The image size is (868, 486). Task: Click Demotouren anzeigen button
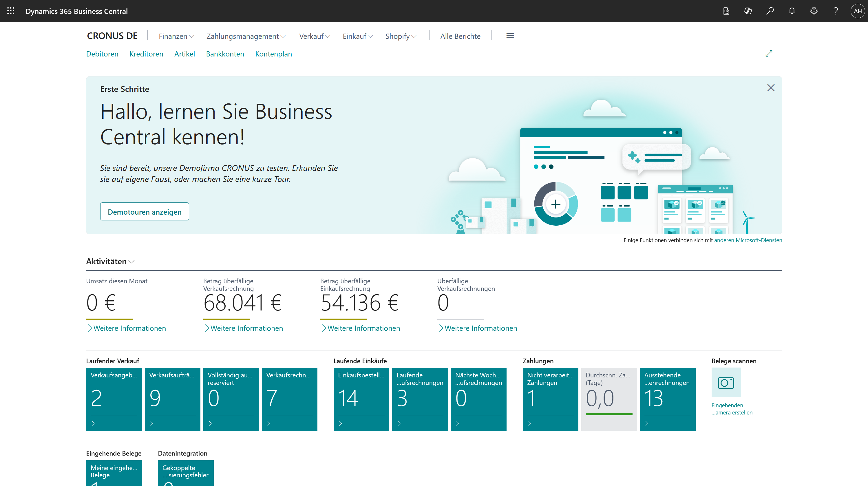click(145, 212)
